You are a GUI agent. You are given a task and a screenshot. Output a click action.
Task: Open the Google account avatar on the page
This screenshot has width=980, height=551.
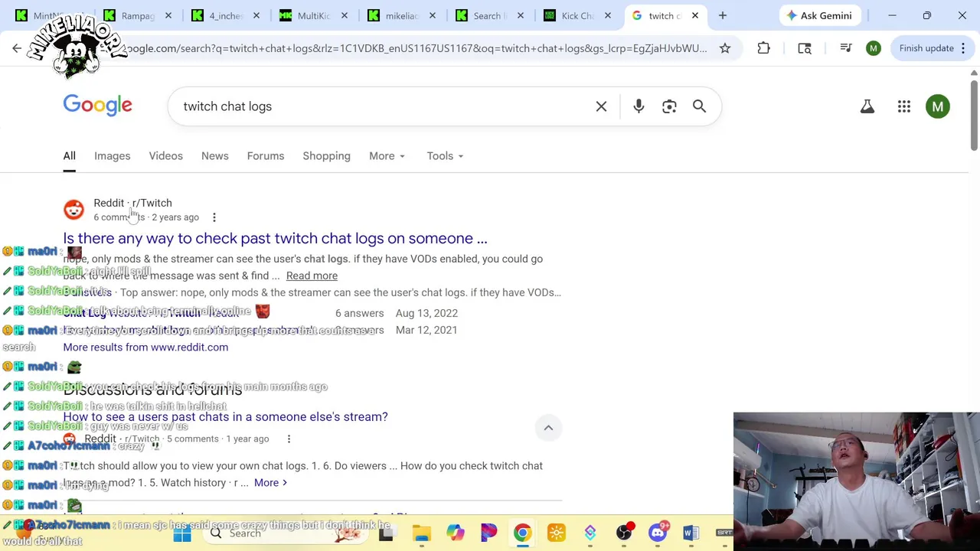click(938, 106)
